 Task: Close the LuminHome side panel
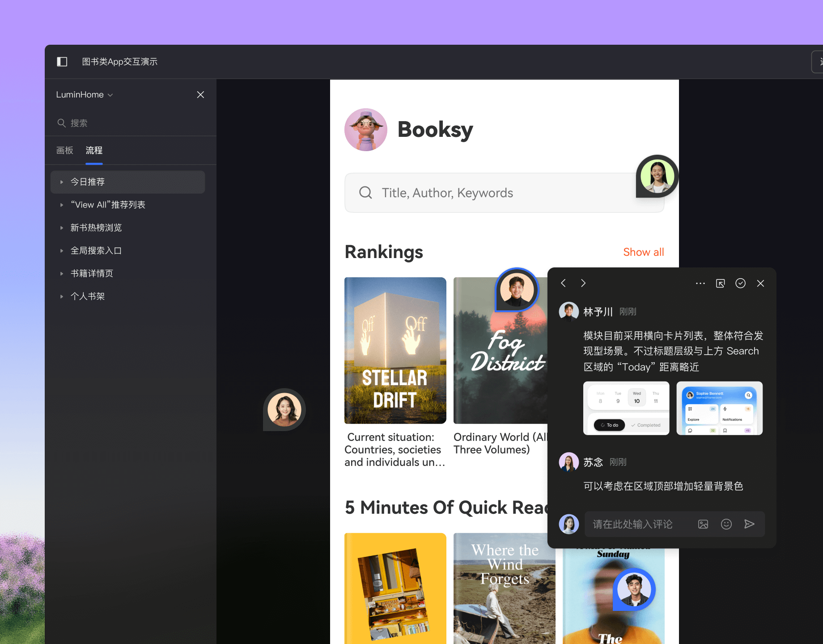tap(200, 95)
